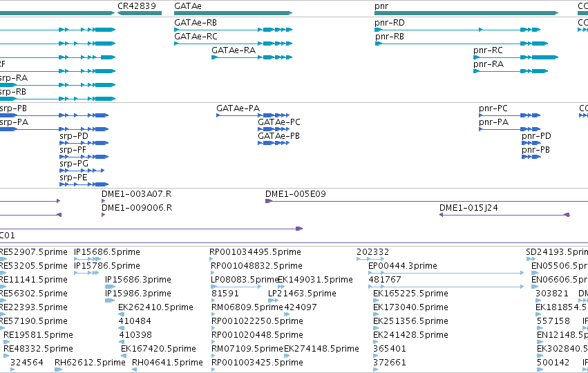Select srp-PE protein feature

(84, 184)
